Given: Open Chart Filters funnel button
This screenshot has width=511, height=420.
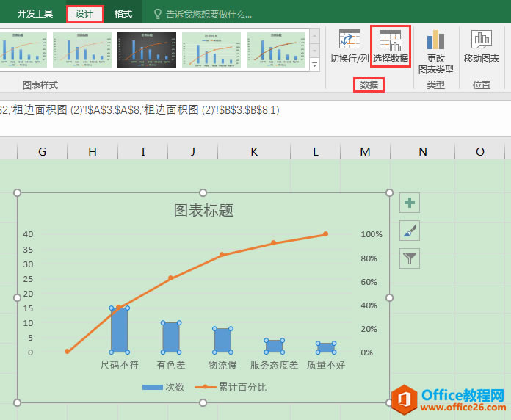Looking at the screenshot, I should point(410,258).
